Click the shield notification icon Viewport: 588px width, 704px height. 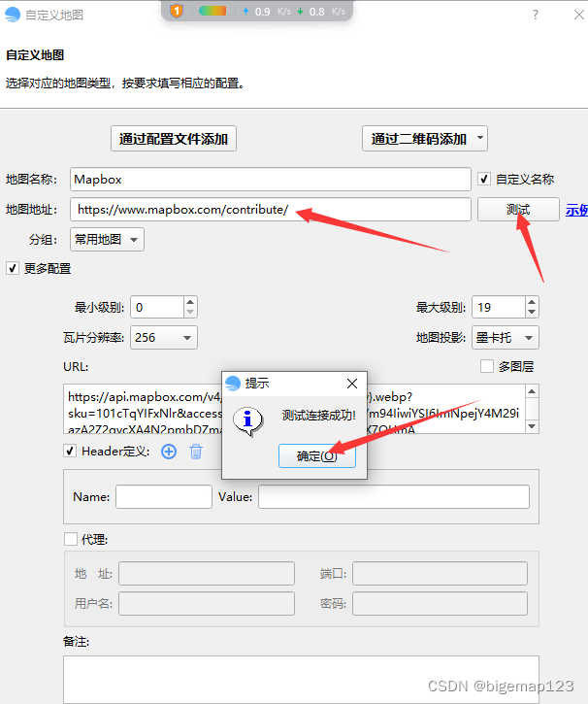(x=177, y=11)
